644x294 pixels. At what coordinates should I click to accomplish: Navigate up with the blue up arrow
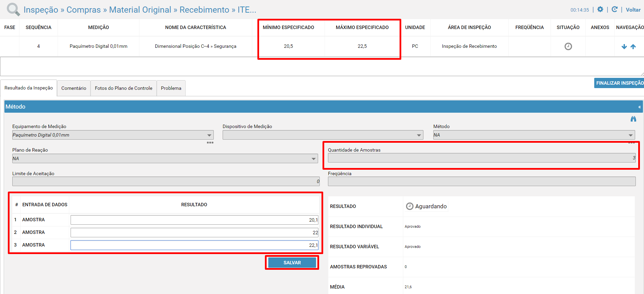(x=633, y=46)
